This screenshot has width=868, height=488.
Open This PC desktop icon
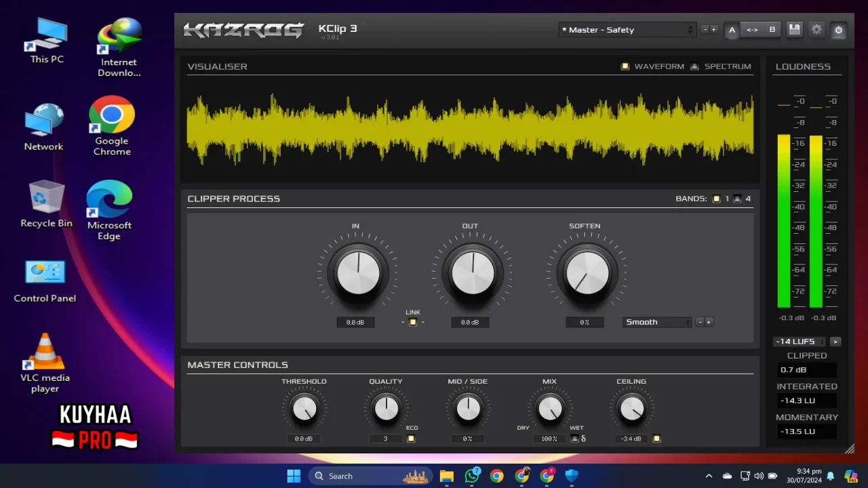(47, 41)
